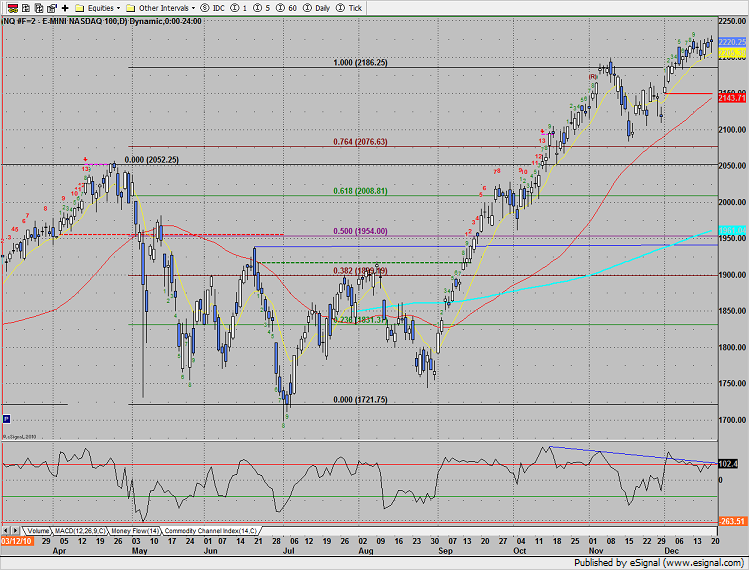Click the 2100.00 price axis label
This screenshot has height=570, width=749.
[x=732, y=130]
